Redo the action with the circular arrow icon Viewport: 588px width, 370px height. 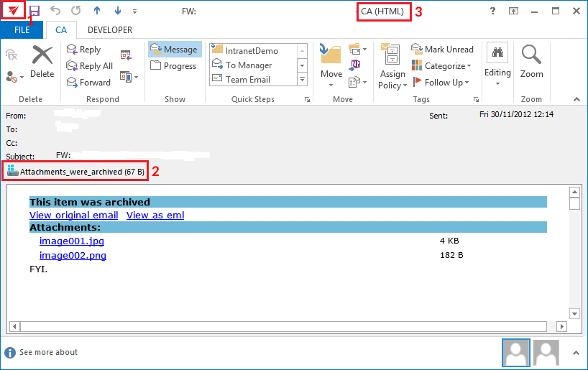click(x=76, y=11)
